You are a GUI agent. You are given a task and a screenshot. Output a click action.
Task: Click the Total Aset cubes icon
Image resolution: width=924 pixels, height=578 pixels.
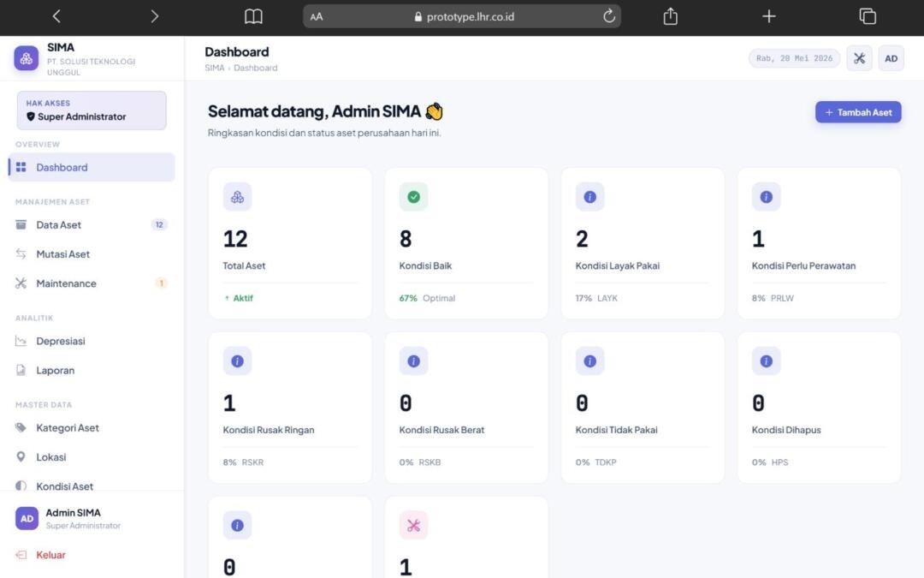click(238, 197)
